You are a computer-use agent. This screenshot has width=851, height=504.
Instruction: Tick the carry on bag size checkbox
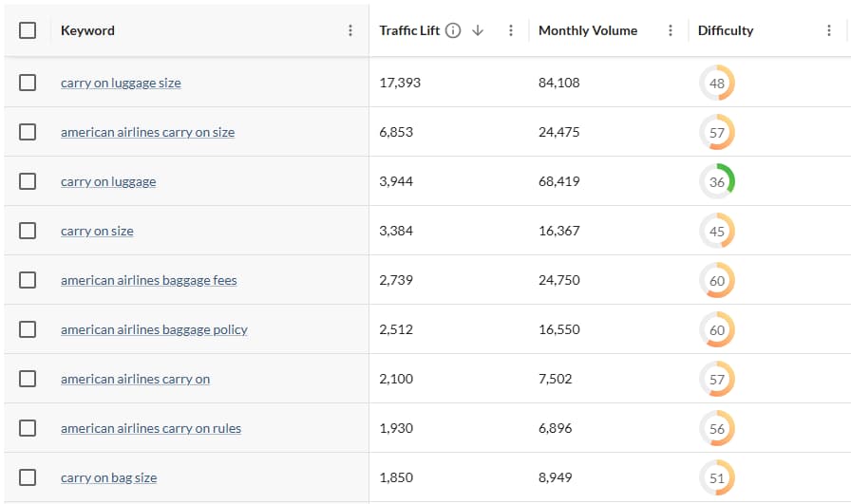(28, 477)
